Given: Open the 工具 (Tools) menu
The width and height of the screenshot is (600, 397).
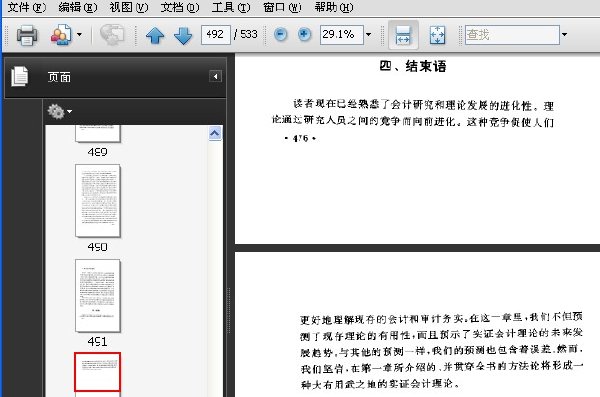Looking at the screenshot, I should coord(231,7).
